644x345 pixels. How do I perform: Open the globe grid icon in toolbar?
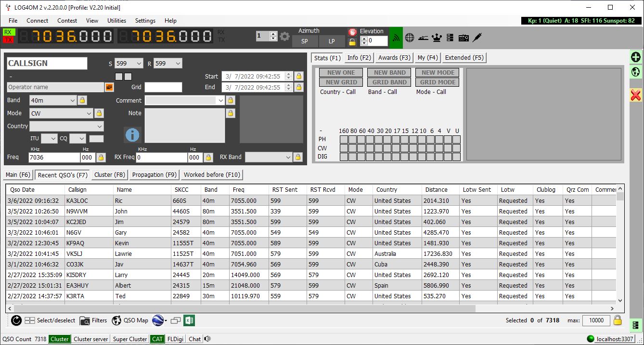click(410, 37)
